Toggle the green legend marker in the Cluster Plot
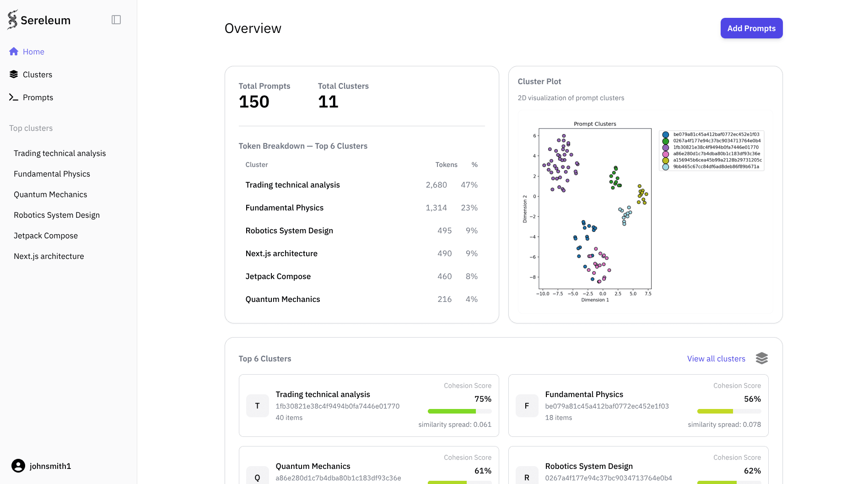868x484 pixels. [x=666, y=141]
